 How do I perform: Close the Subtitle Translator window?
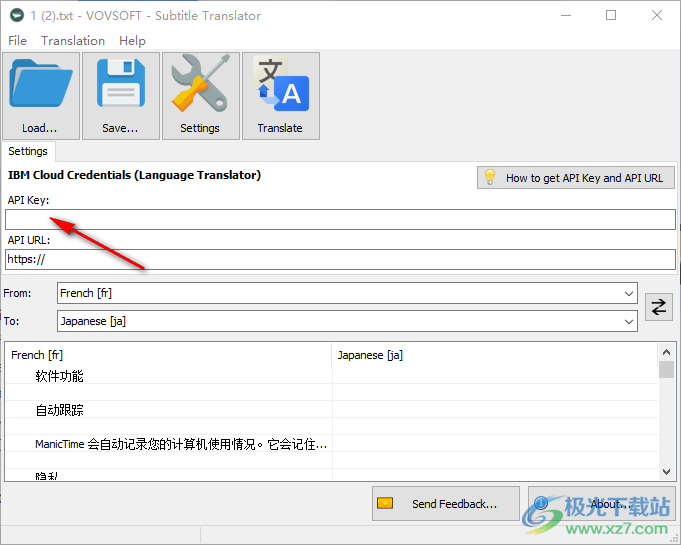(657, 15)
